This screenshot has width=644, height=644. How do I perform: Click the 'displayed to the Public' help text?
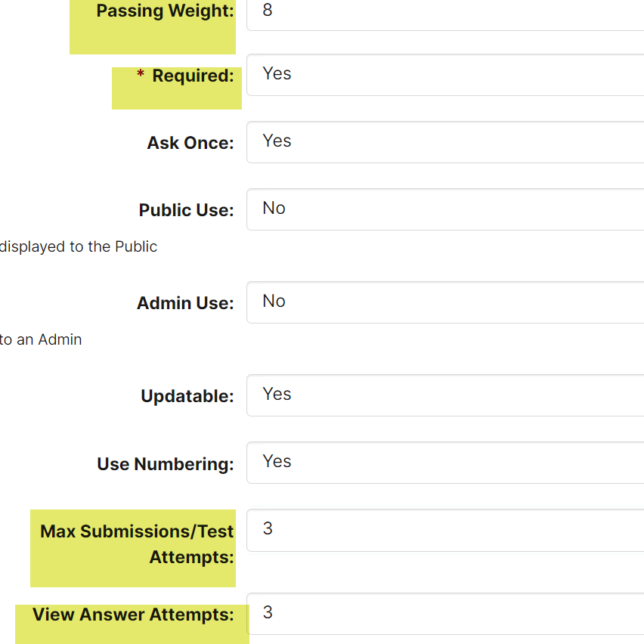[x=79, y=246]
